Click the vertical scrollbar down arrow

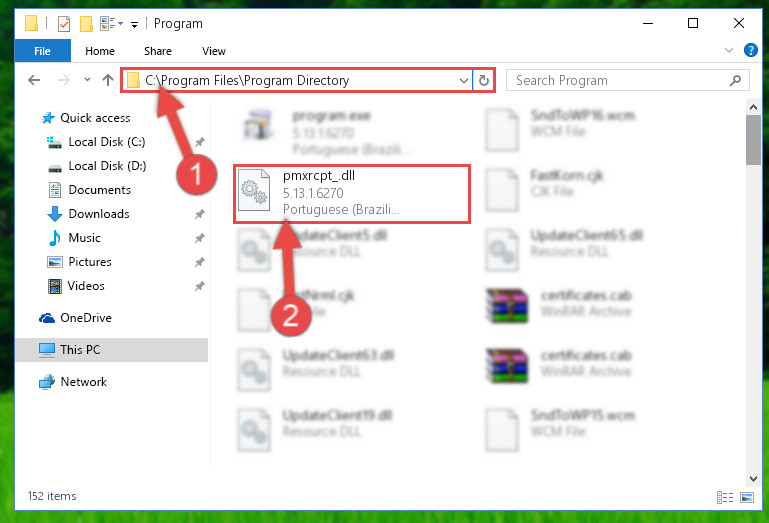[x=753, y=478]
